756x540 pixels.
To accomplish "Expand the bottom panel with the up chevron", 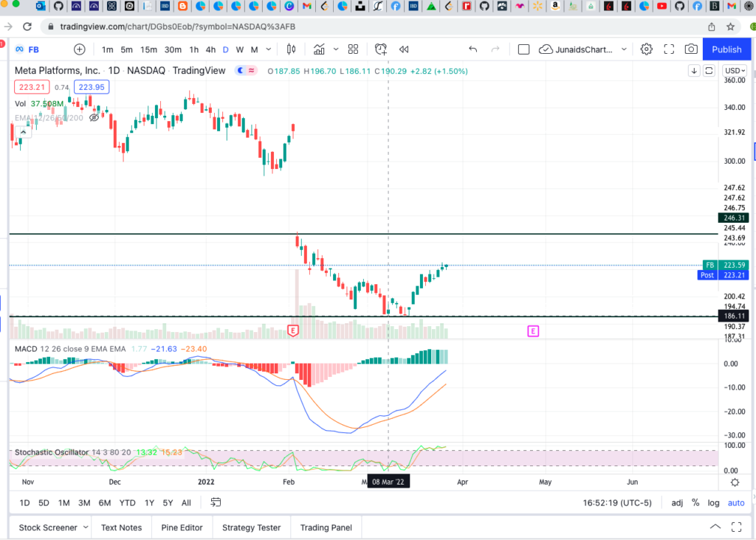I will pyautogui.click(x=715, y=527).
